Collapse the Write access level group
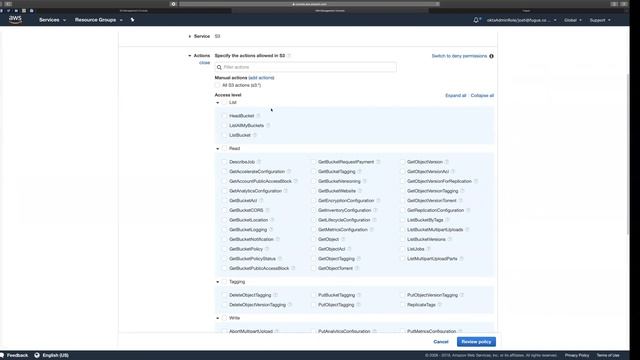The height and width of the screenshot is (360, 640). 218,318
